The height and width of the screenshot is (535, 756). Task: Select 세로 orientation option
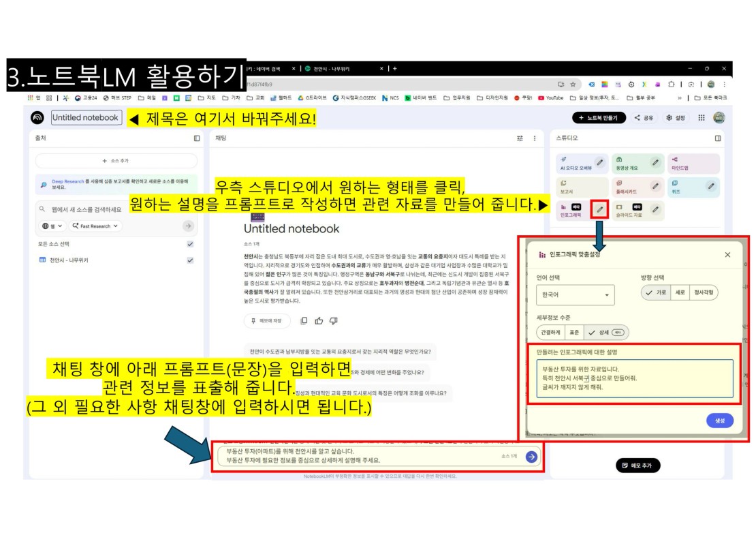pos(680,292)
